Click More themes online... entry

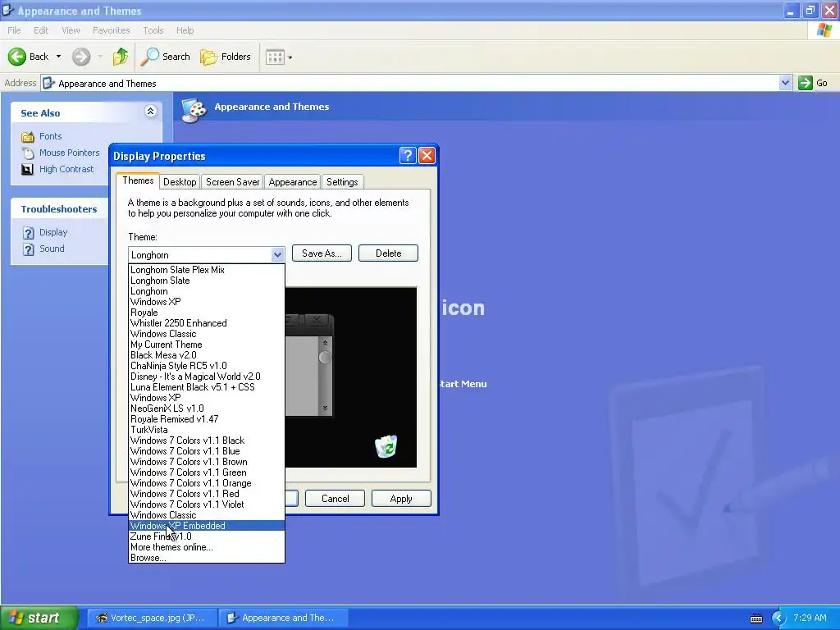tap(207, 547)
